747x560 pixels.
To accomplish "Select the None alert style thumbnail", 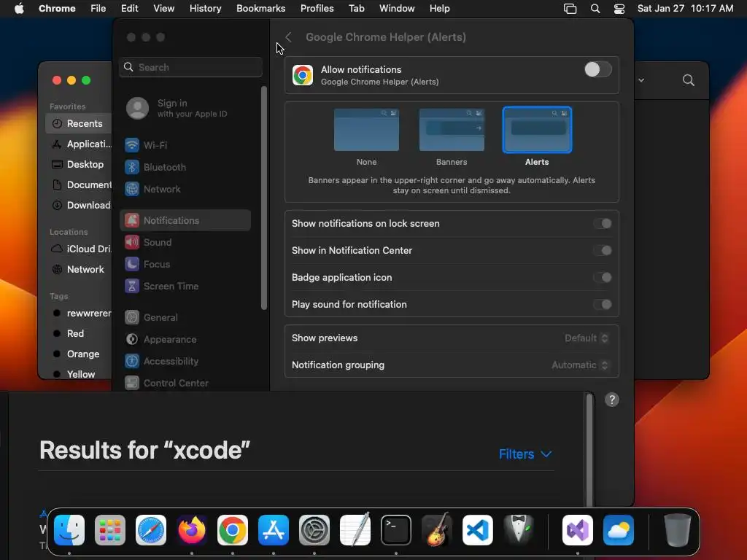I will 366,130.
